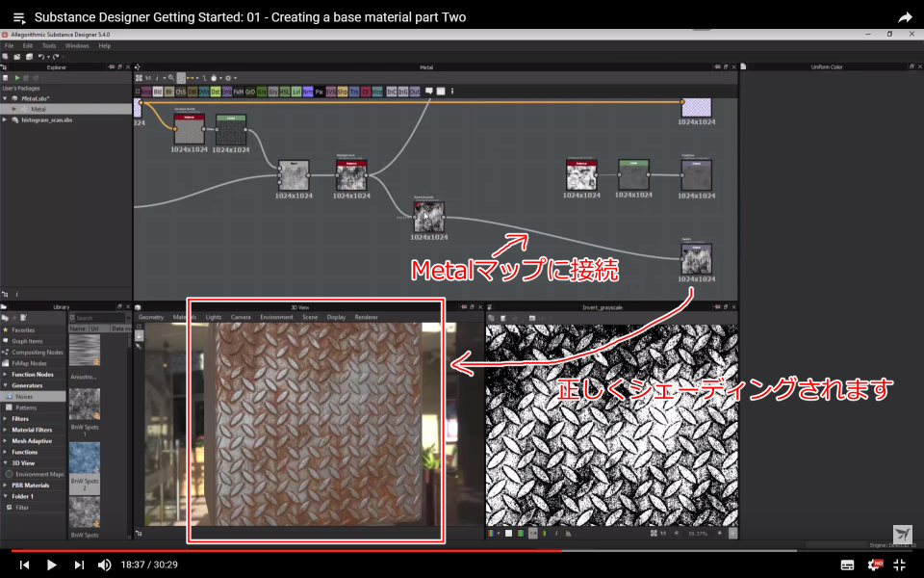Add an SVG node from the toolbar
This screenshot has height=578, width=924.
pos(330,92)
